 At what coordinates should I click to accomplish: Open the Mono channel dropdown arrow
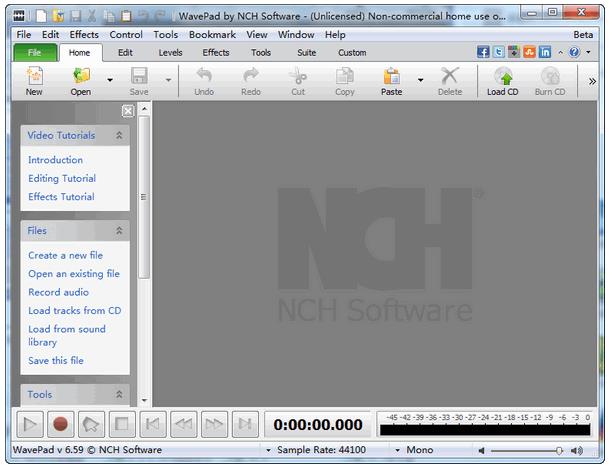coord(397,450)
